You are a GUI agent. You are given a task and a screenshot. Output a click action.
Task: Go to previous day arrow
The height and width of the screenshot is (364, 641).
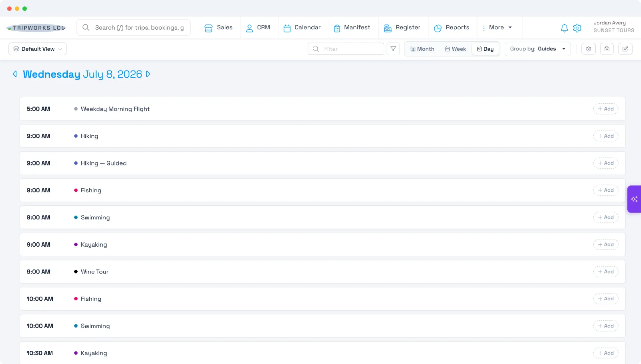15,74
